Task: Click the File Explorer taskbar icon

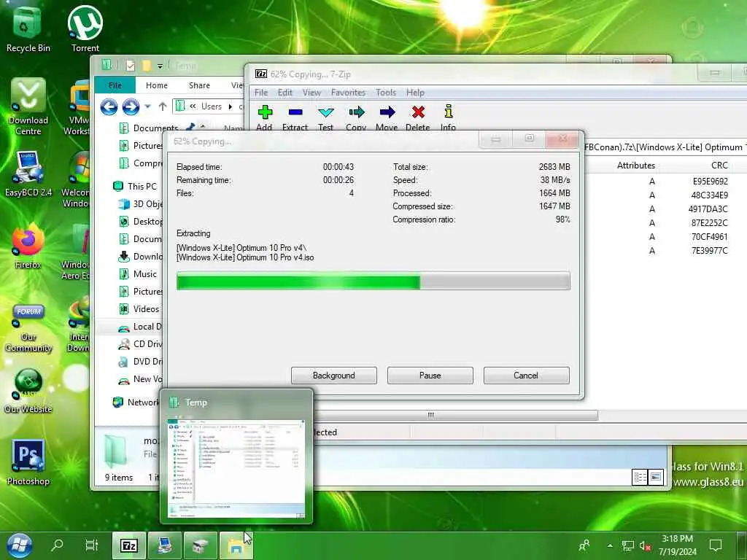Action: coord(236,545)
